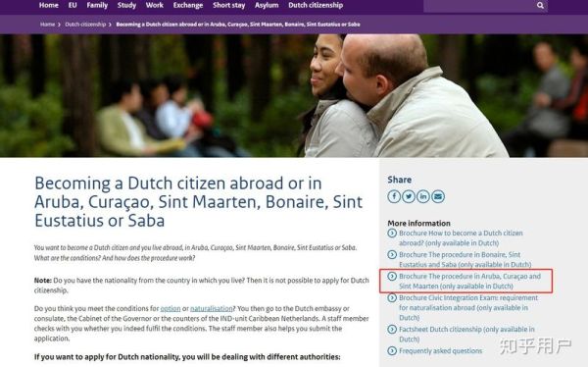Share page by email icon
This screenshot has height=367, width=588.
[x=438, y=196]
